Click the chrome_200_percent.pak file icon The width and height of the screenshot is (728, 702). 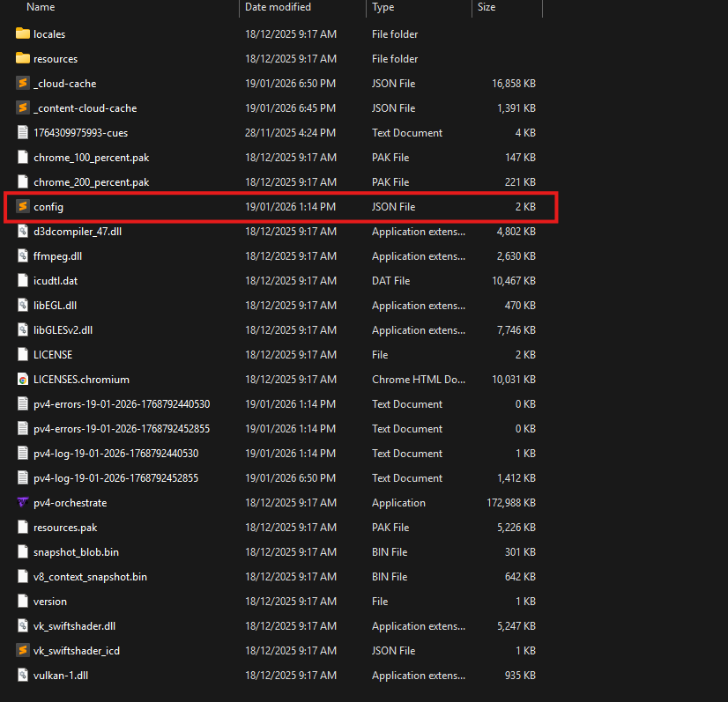pos(23,181)
